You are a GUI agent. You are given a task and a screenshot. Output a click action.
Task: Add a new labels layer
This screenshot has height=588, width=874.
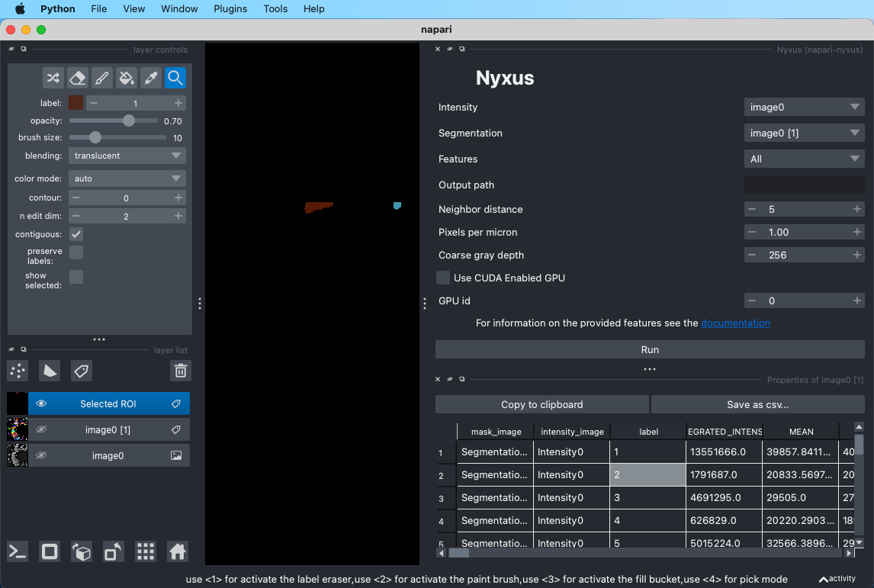(82, 371)
